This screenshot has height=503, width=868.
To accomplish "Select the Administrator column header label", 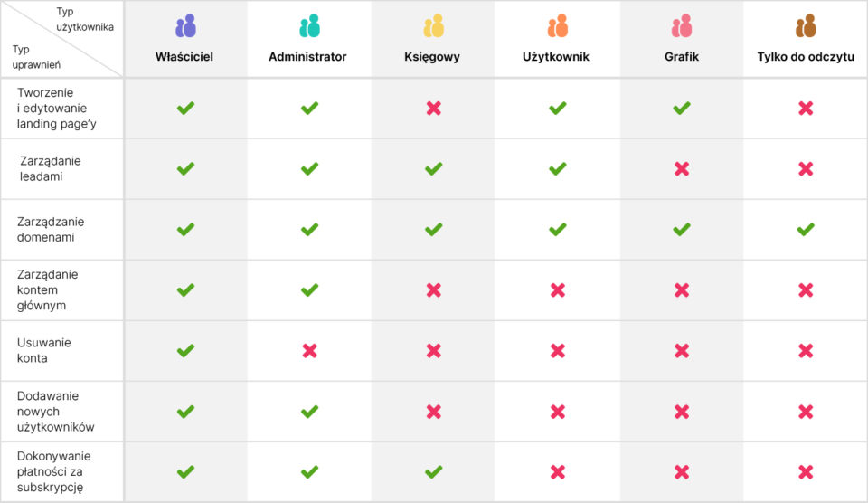I will click(307, 56).
